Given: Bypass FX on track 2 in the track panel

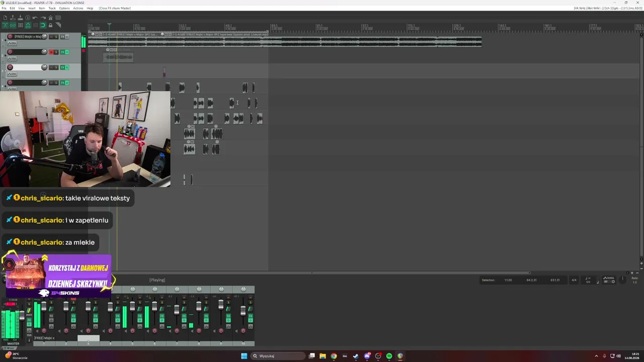Looking at the screenshot, I should coord(67,52).
